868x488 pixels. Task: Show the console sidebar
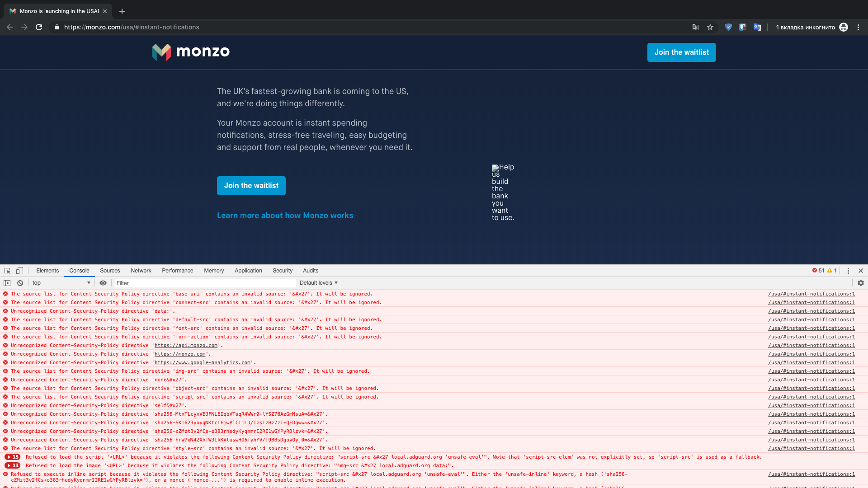8,283
